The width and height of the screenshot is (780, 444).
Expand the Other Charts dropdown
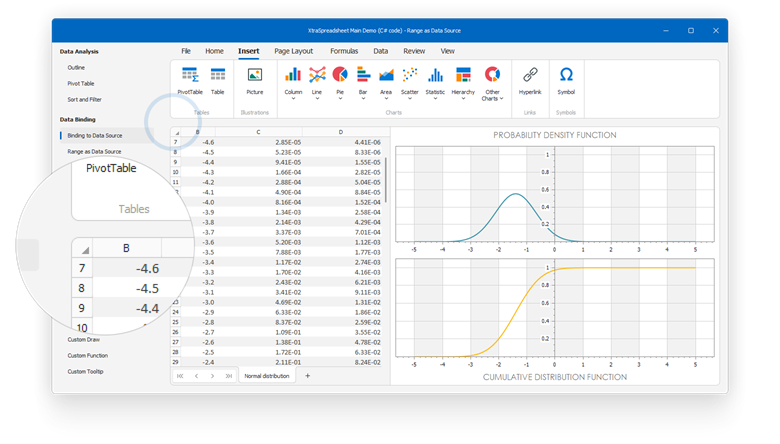coord(501,98)
